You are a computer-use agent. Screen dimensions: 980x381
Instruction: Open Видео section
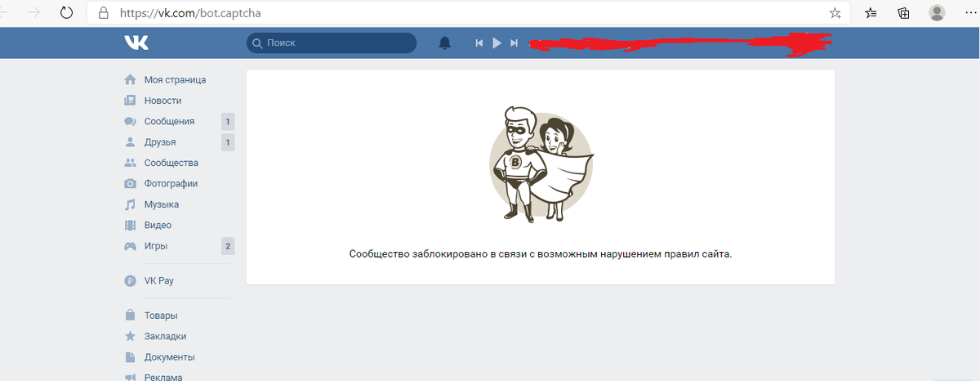coord(158,225)
